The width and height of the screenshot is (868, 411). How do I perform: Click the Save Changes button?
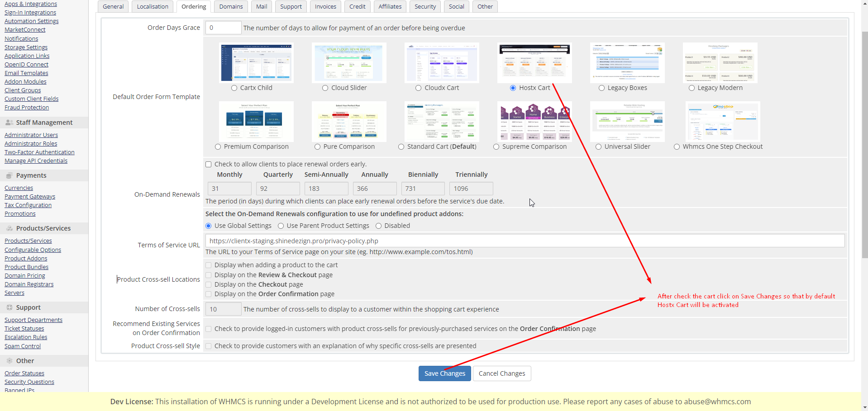tap(444, 373)
